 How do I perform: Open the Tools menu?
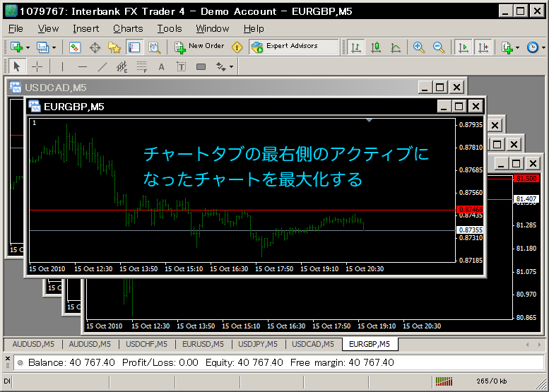pos(170,29)
